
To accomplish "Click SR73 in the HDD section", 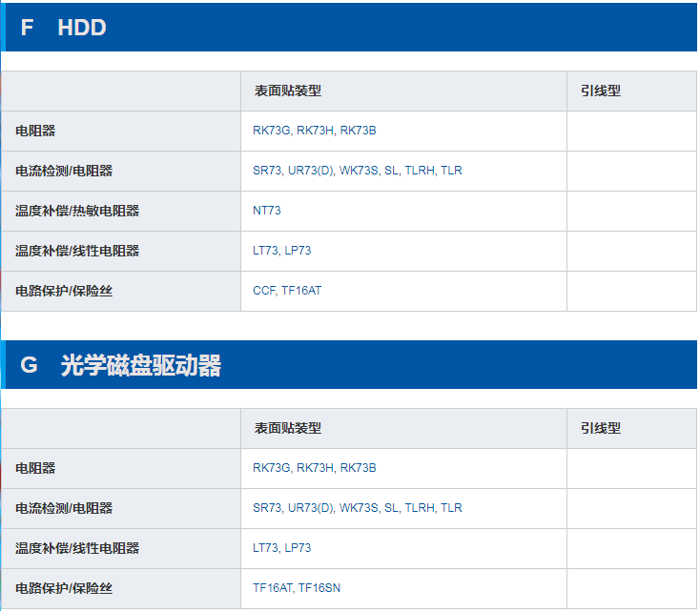I will click(267, 171).
